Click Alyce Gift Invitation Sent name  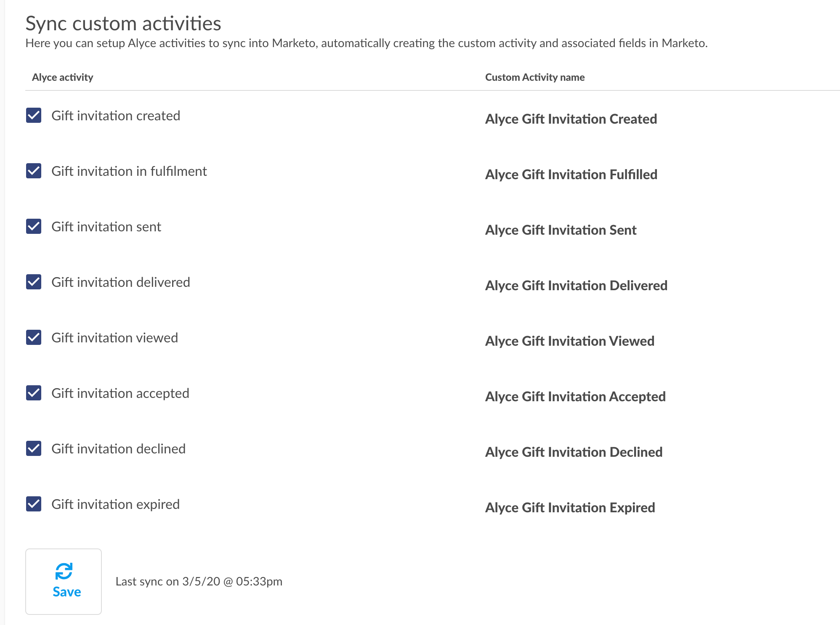pos(561,230)
